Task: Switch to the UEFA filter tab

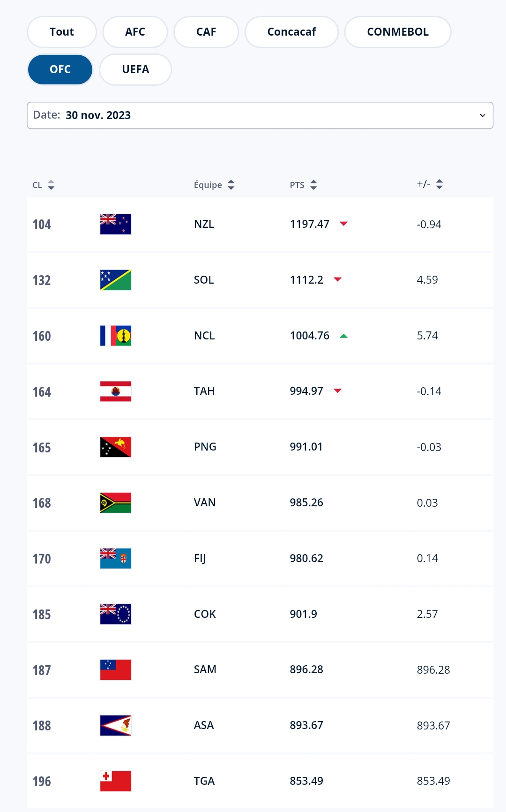Action: click(135, 69)
